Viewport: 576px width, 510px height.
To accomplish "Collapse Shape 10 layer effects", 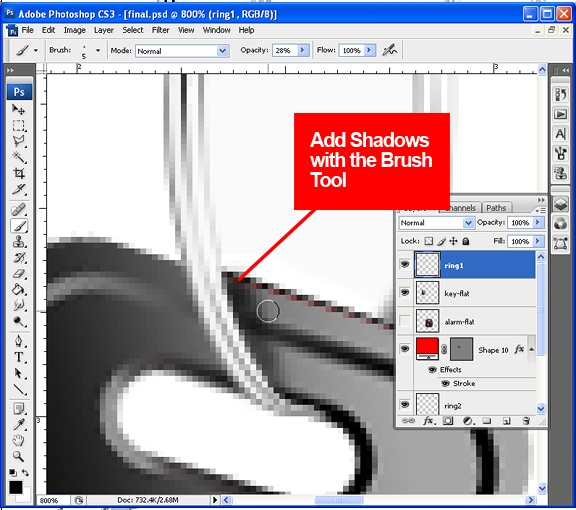I will [x=531, y=349].
